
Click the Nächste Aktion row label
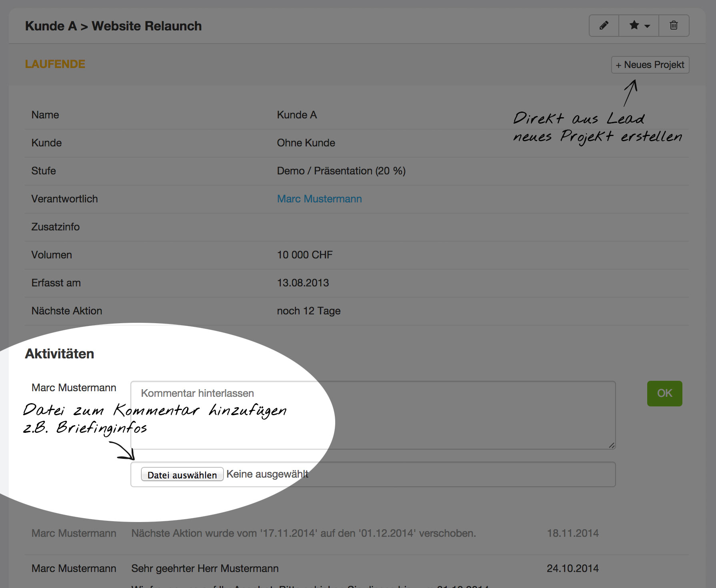pos(67,311)
